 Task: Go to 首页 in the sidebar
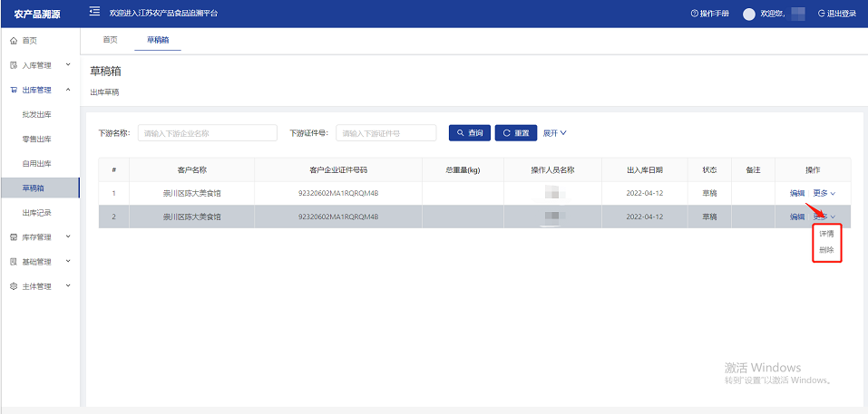click(29, 41)
